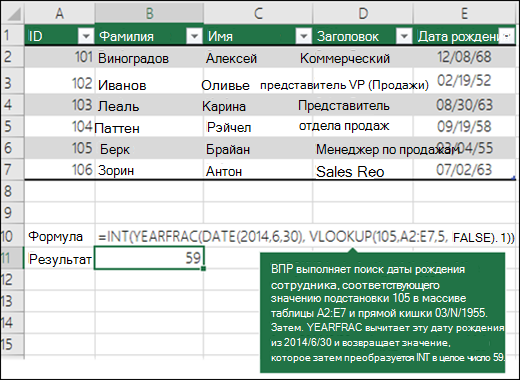Click the Антон name cell
The width and height of the screenshot is (520, 380).
258,169
